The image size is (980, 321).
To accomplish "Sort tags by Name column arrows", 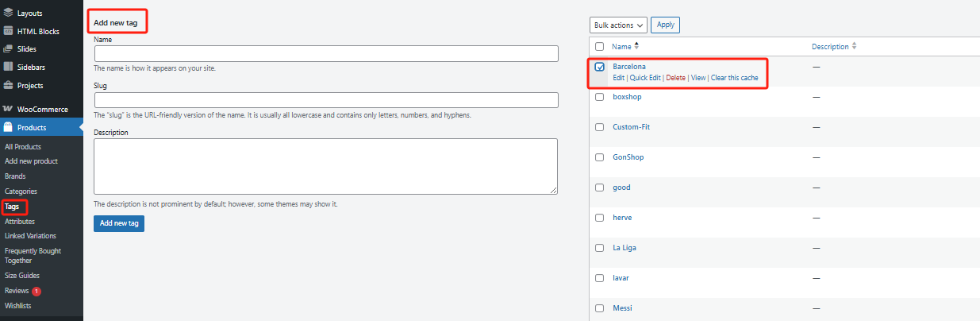I will pyautogui.click(x=636, y=47).
